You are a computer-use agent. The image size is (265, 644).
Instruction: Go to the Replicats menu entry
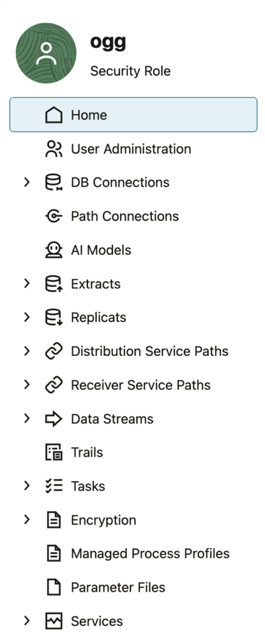[133, 318]
